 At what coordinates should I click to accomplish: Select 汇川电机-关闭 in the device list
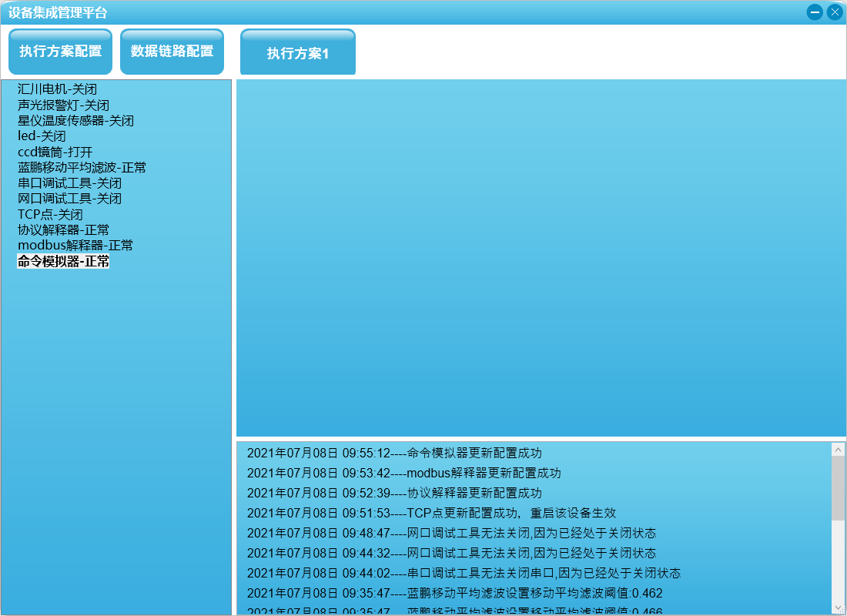click(57, 89)
